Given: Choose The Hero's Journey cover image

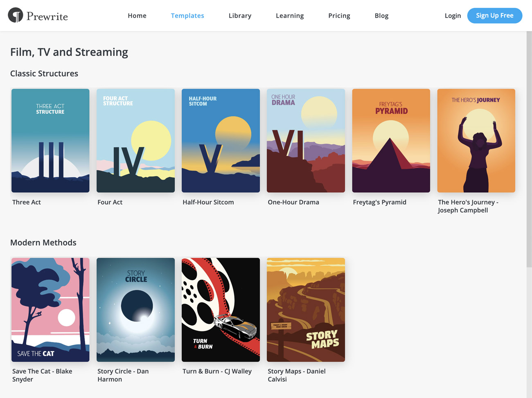Looking at the screenshot, I should 476,141.
